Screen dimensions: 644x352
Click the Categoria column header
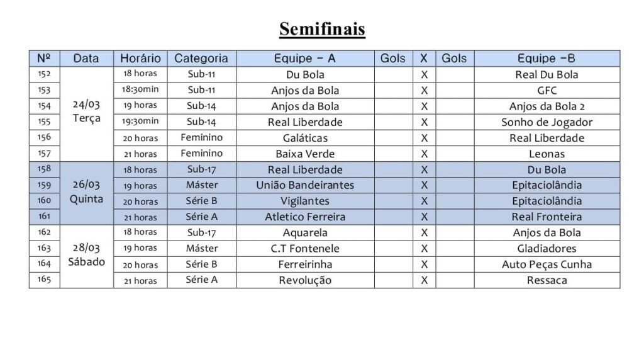click(201, 59)
